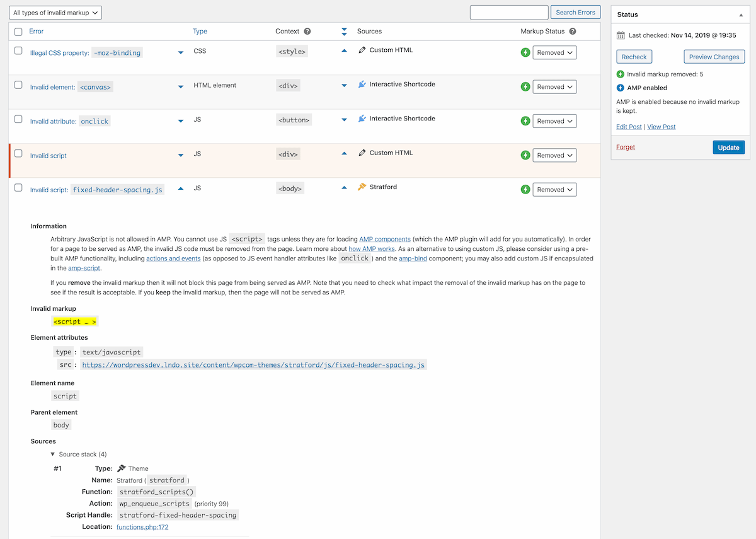This screenshot has height=539, width=756.
Task: Toggle sources arrow in Stratford body row
Action: [x=344, y=187]
